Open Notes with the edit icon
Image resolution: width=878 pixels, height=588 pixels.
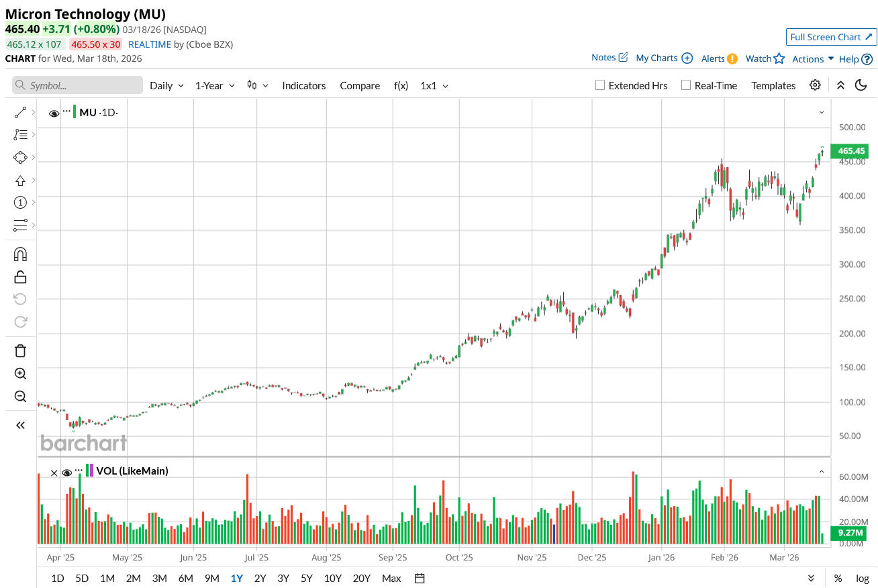click(x=609, y=58)
